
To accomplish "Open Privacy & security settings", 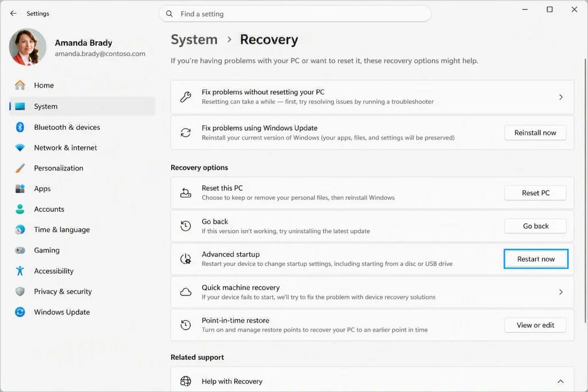I will click(82, 292).
